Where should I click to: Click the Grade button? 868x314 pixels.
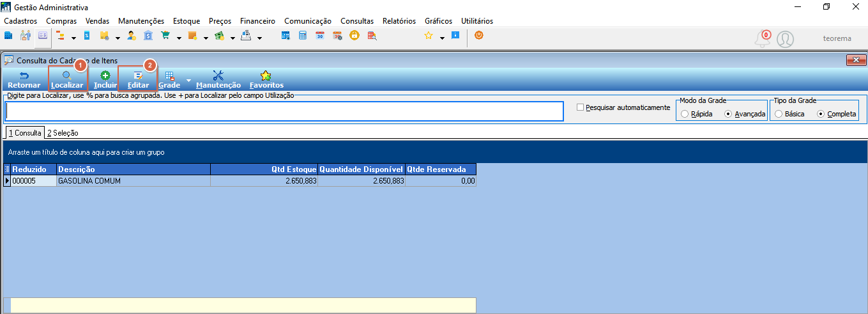pos(169,80)
